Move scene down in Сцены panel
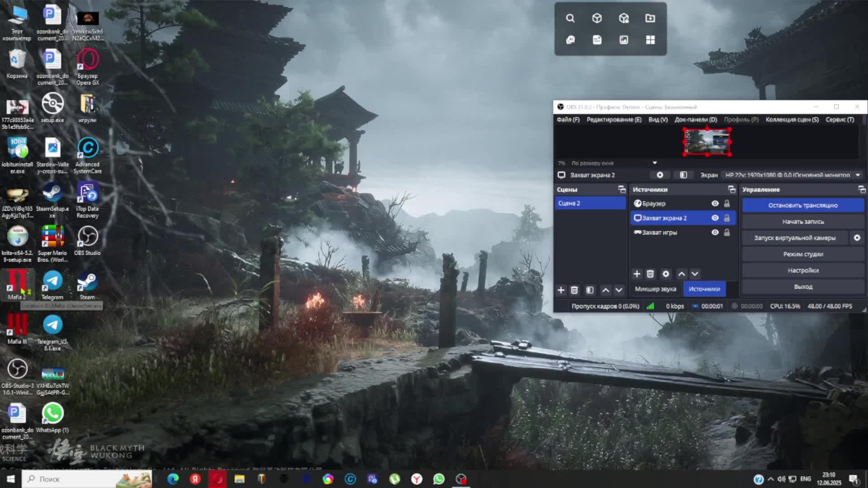This screenshot has width=868, height=488. click(x=619, y=290)
